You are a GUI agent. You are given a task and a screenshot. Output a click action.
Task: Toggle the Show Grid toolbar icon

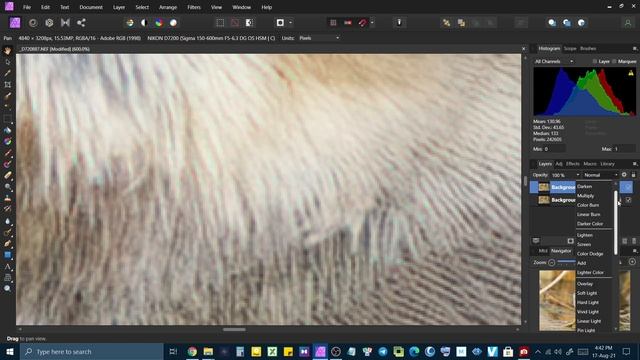pos(333,23)
